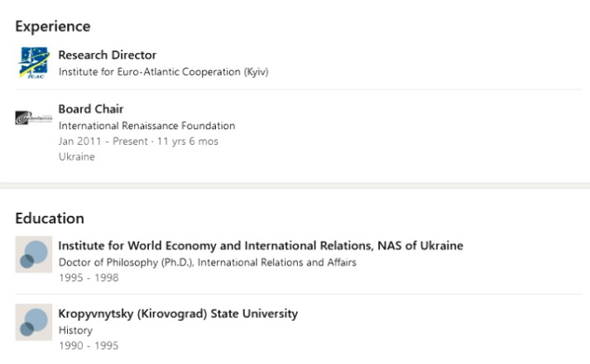The height and width of the screenshot is (364, 590).
Task: Click the Ukraine location text
Action: click(x=76, y=157)
